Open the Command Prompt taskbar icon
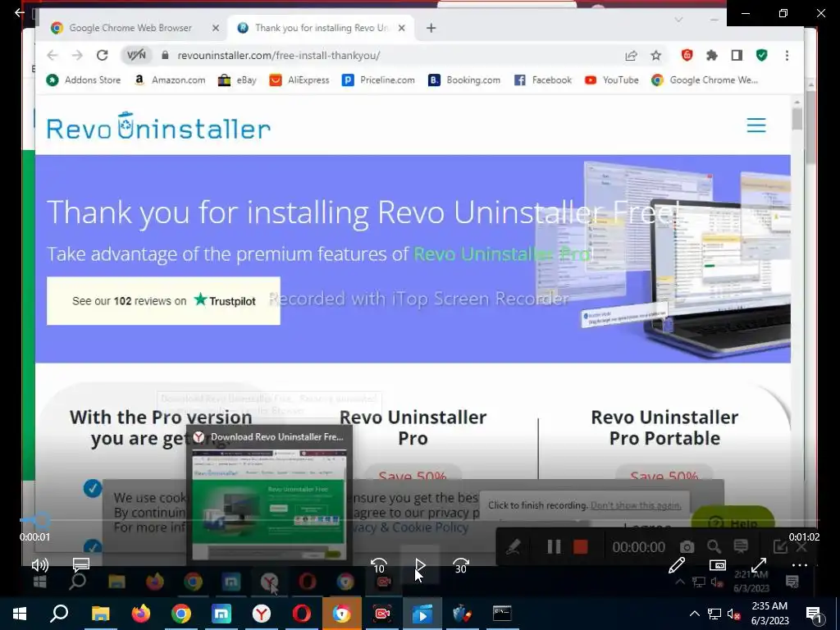 [502, 614]
